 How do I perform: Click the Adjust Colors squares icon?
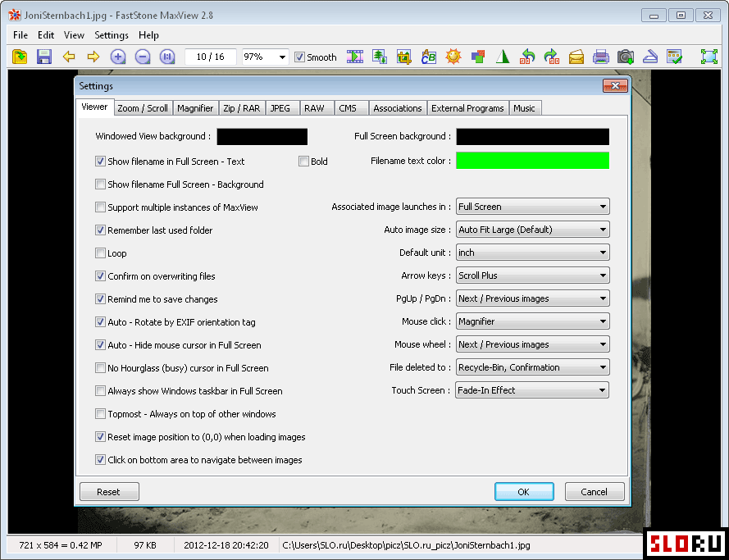[478, 57]
